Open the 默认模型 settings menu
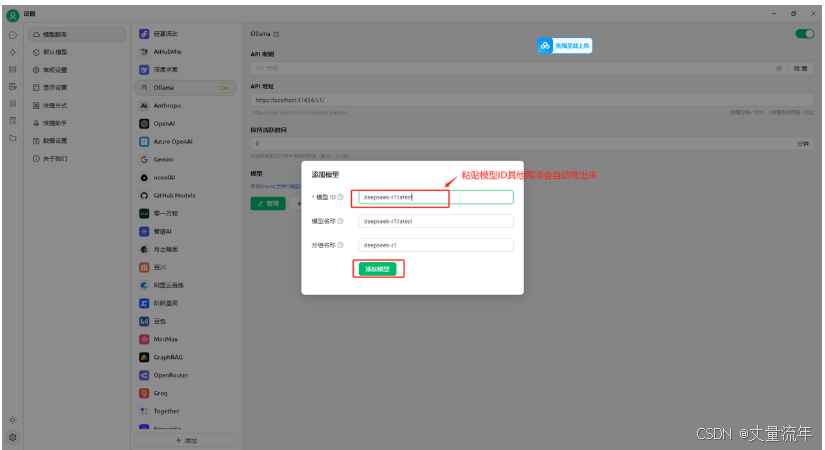825x450 pixels. pyautogui.click(x=77, y=52)
